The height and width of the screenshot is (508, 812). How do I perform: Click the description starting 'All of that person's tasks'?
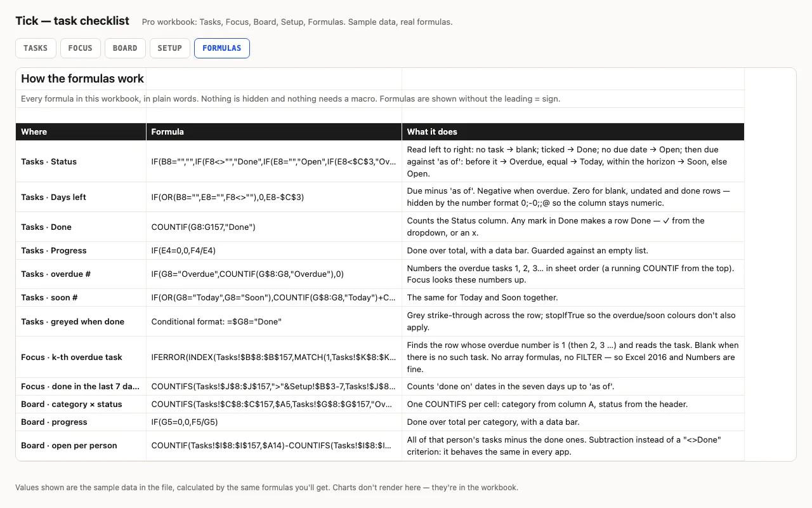click(573, 445)
